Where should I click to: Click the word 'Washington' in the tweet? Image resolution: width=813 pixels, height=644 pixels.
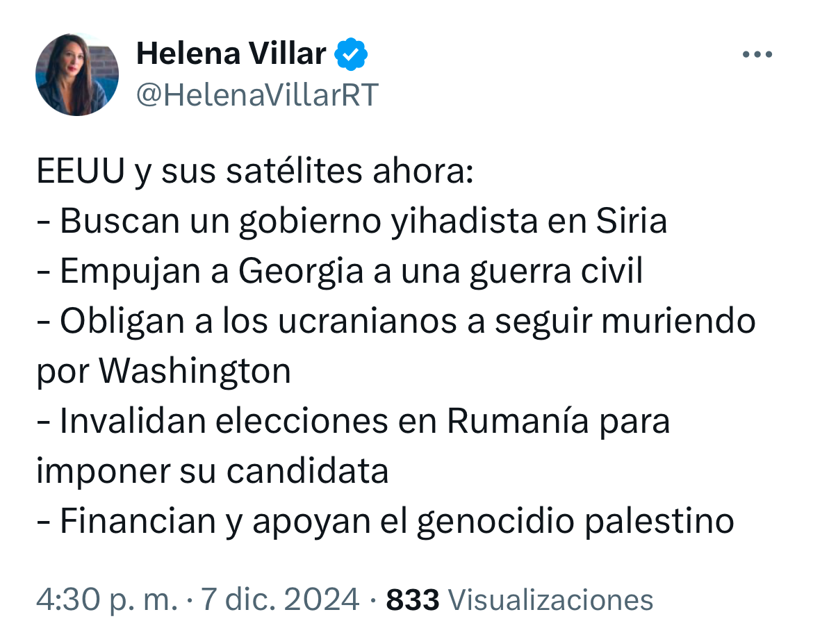tap(195, 372)
